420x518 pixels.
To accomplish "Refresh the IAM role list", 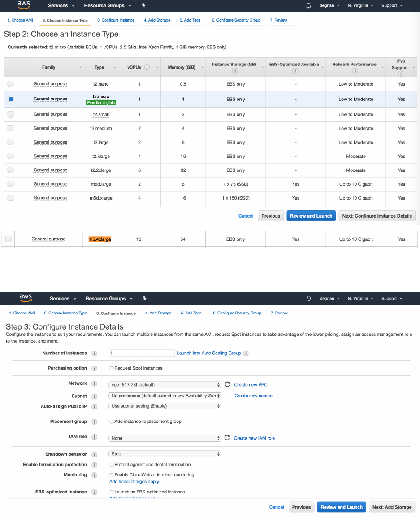I will coord(227,438).
